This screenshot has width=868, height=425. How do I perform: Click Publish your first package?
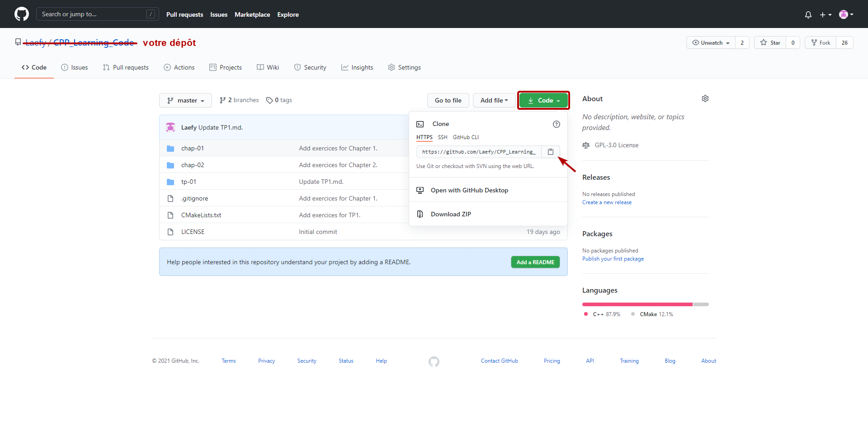(x=613, y=259)
